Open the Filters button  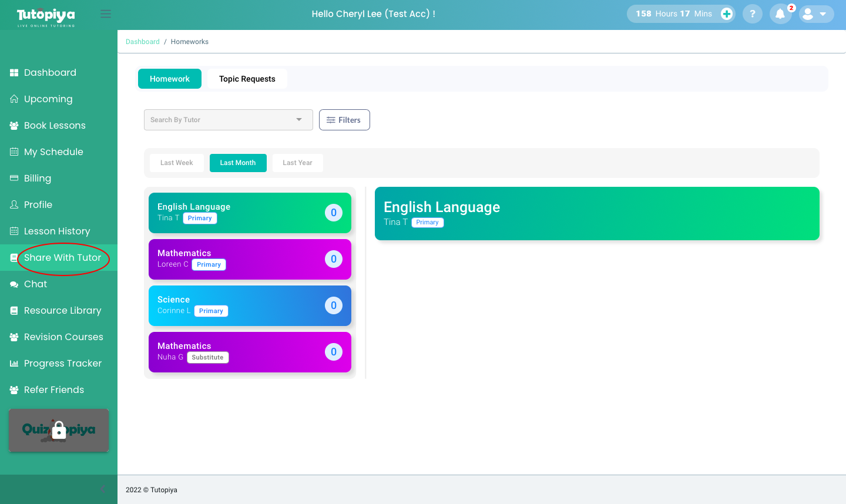coord(344,120)
